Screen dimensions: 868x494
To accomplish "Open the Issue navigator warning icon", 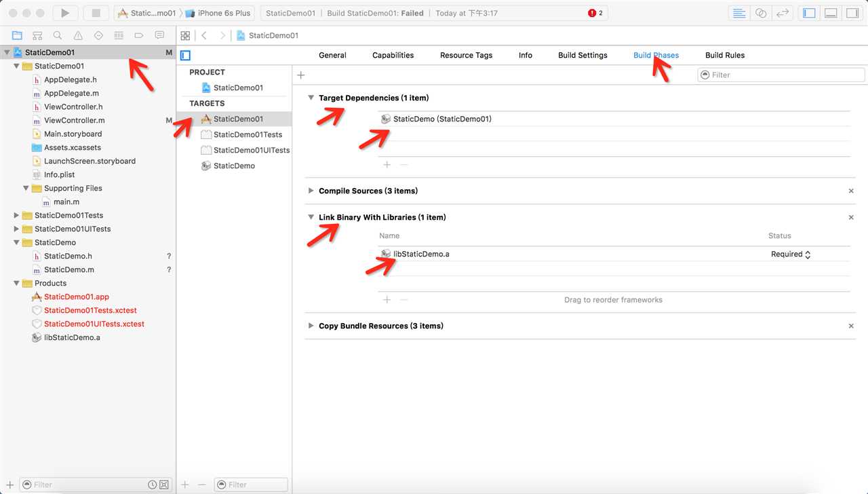I will [78, 35].
